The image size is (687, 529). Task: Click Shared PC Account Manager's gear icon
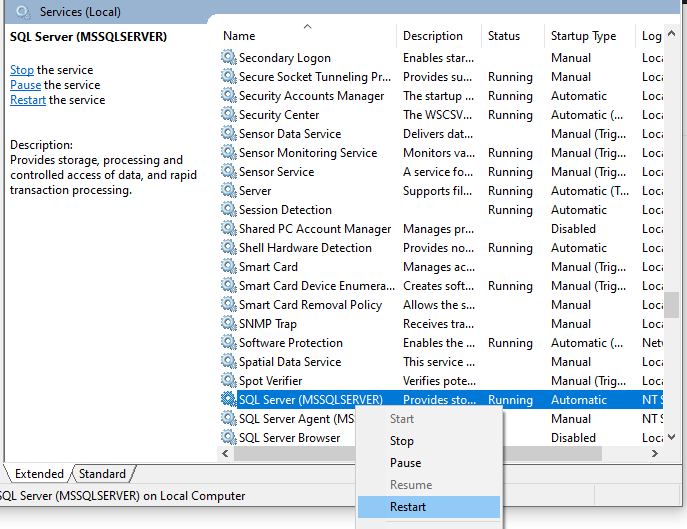tap(228, 228)
